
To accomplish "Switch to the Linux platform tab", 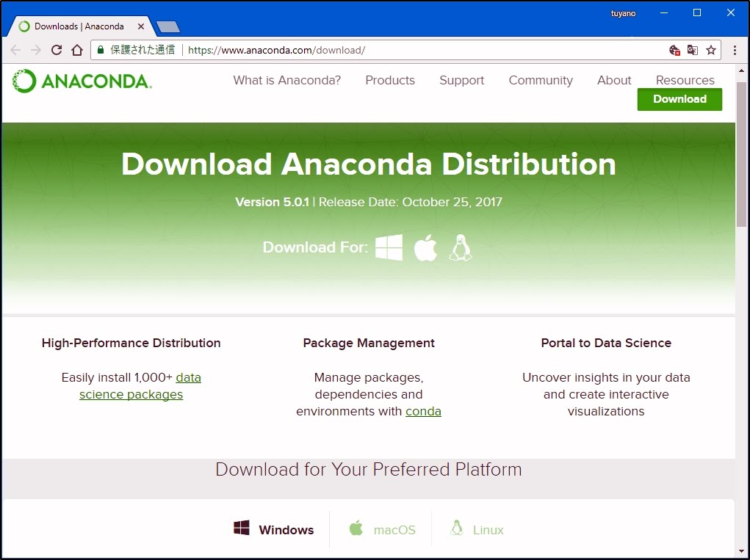I will pos(477,529).
